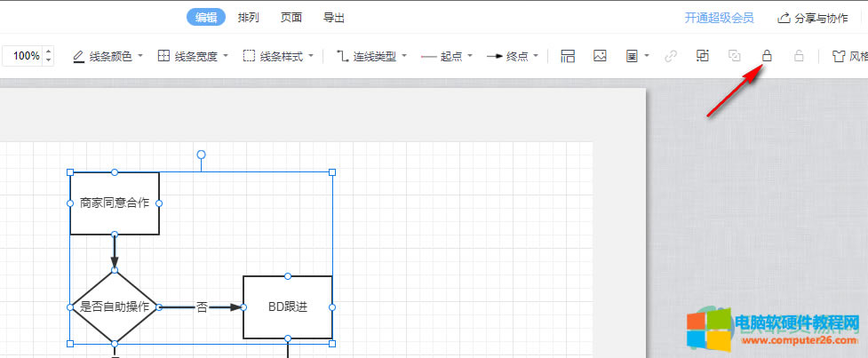Viewport: 868px width, 358px height.
Task: Select the 商家同意合作 rectangle shape
Action: (x=115, y=203)
